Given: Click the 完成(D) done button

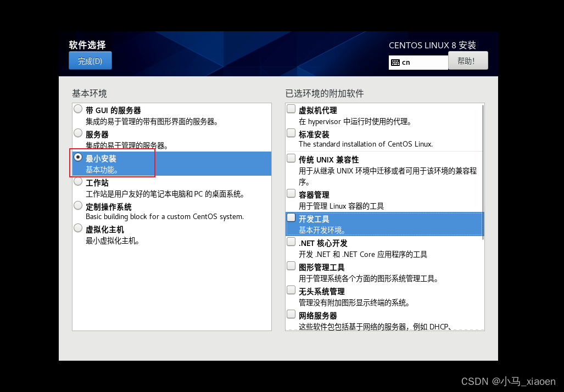Looking at the screenshot, I should [x=90, y=60].
